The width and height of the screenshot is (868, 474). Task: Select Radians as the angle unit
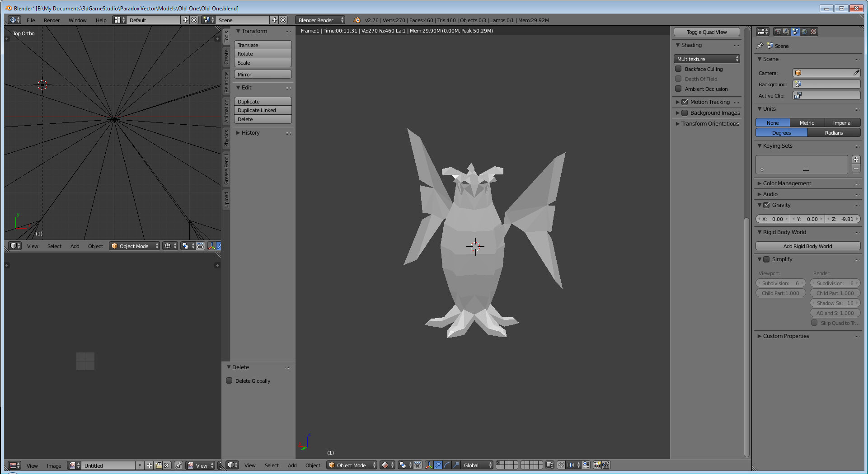(x=834, y=133)
